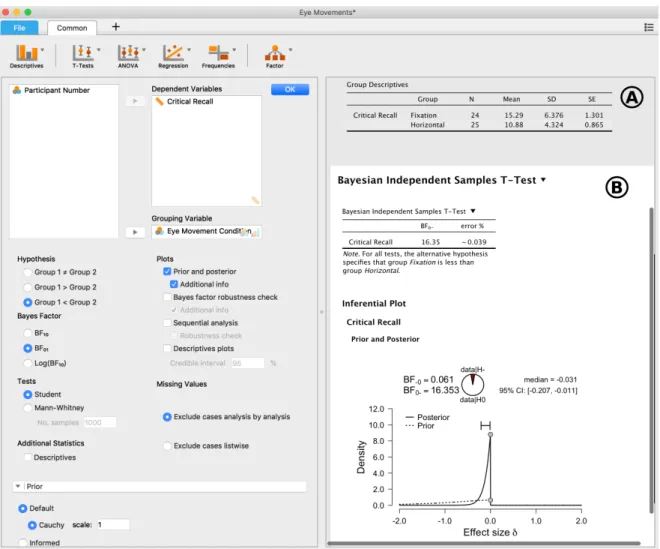The height and width of the screenshot is (549, 660).
Task: Click the Eye Movement Condition nominal icon
Action: [160, 231]
